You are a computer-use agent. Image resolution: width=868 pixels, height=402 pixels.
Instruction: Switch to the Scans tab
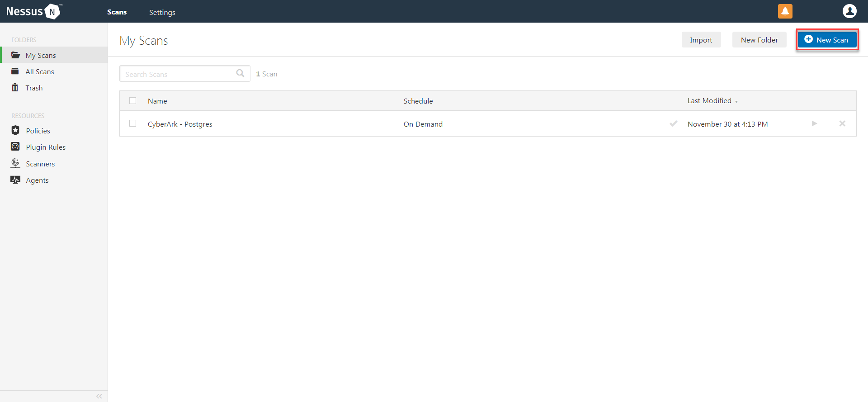coord(117,12)
